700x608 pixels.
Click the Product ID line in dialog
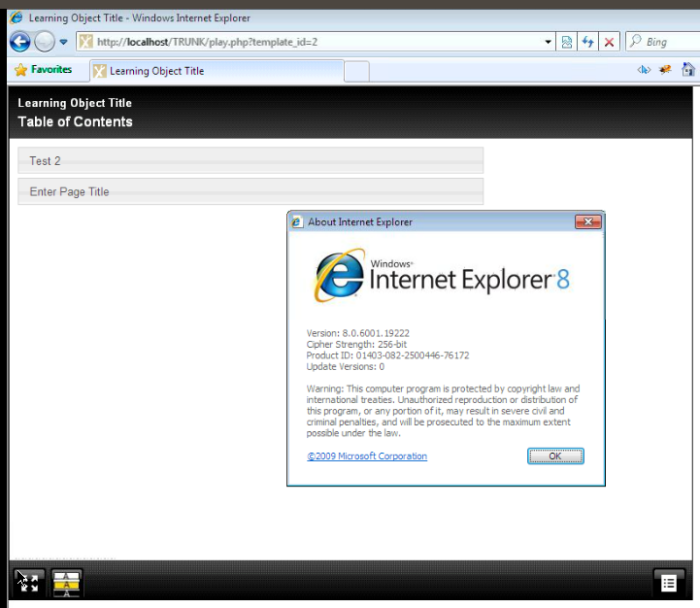[387, 355]
